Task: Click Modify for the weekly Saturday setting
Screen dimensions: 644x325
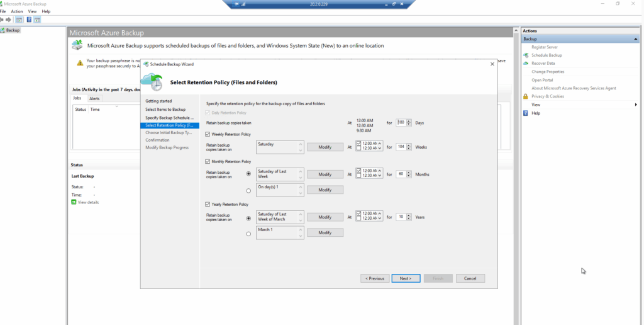Action: [x=325, y=147]
